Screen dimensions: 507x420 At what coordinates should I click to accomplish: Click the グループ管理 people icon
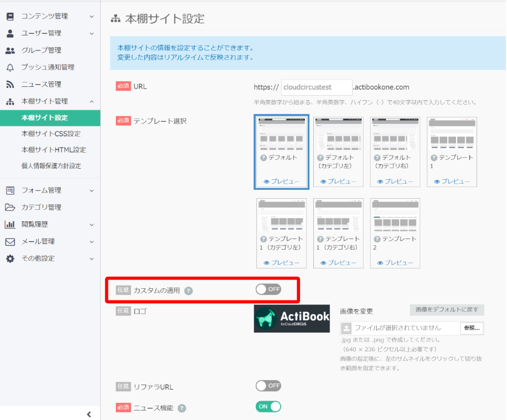point(10,50)
